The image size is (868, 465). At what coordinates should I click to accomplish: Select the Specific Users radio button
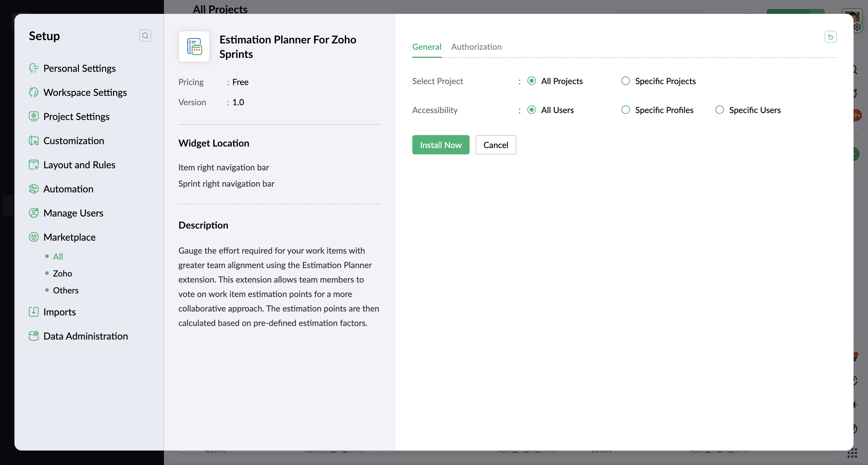719,110
